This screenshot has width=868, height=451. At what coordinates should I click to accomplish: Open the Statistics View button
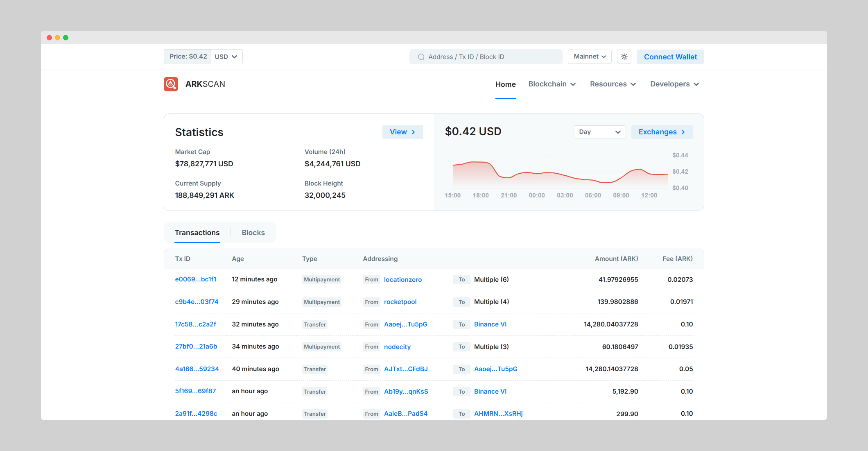coord(402,132)
